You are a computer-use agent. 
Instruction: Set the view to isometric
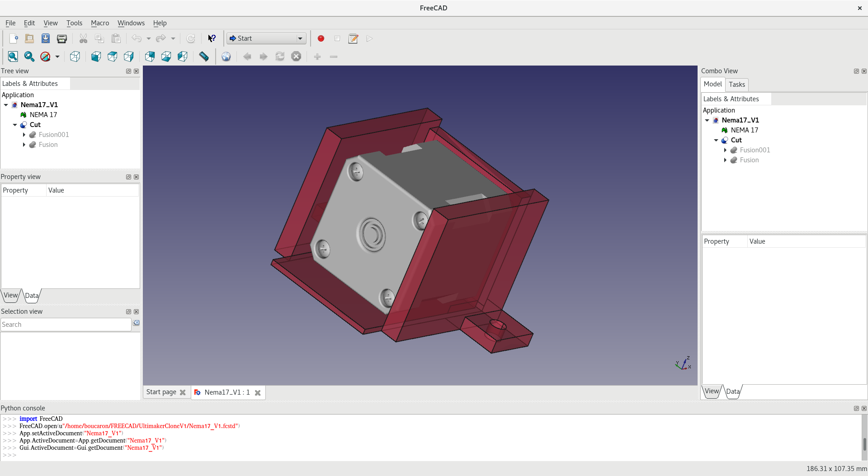tap(75, 57)
